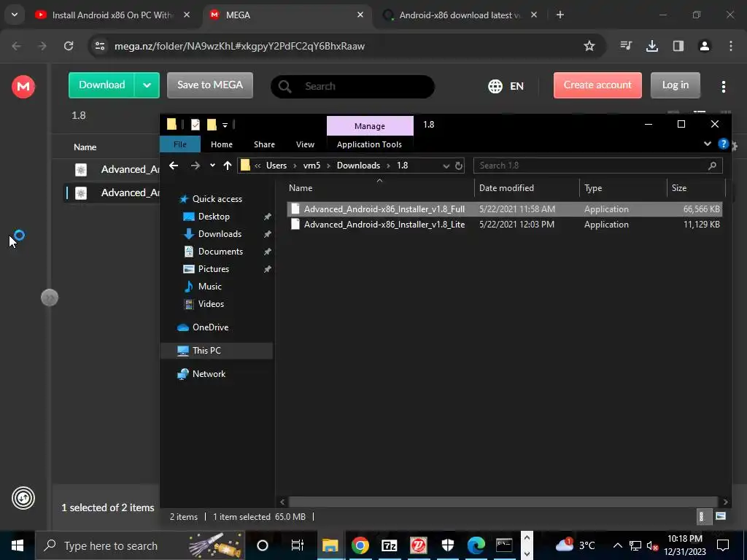This screenshot has width=747, height=560.
Task: Open Downloads in navigation pane
Action: [x=220, y=234]
